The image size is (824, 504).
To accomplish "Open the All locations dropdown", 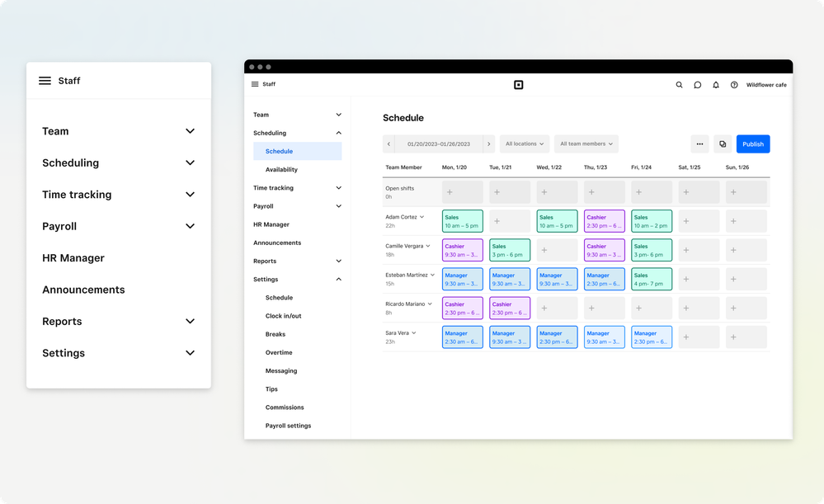I will pyautogui.click(x=525, y=144).
